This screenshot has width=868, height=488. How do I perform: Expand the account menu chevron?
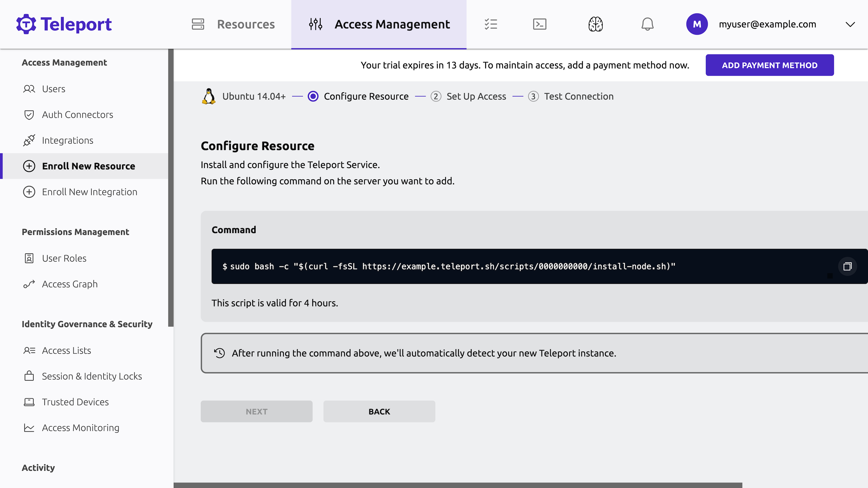[x=850, y=24]
